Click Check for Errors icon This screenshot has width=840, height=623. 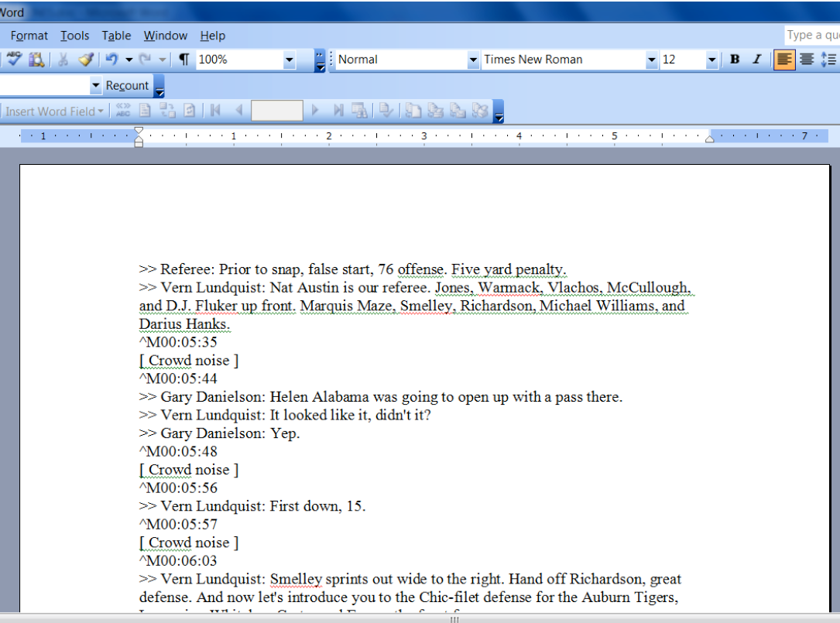(x=386, y=111)
